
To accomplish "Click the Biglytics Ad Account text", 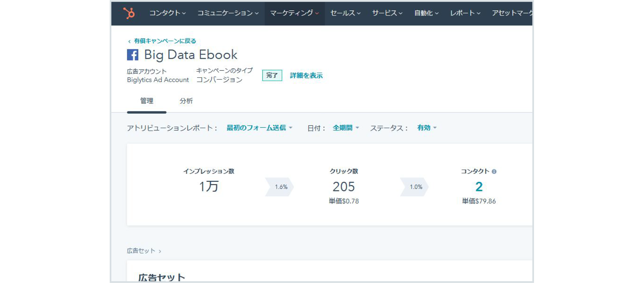I will (158, 80).
